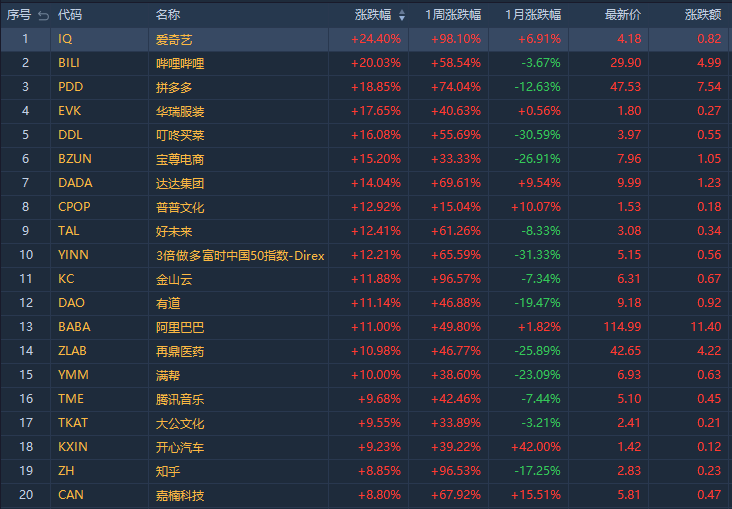Sort by the 1月涨跌幅 column header
The image size is (732, 509).
533,15
